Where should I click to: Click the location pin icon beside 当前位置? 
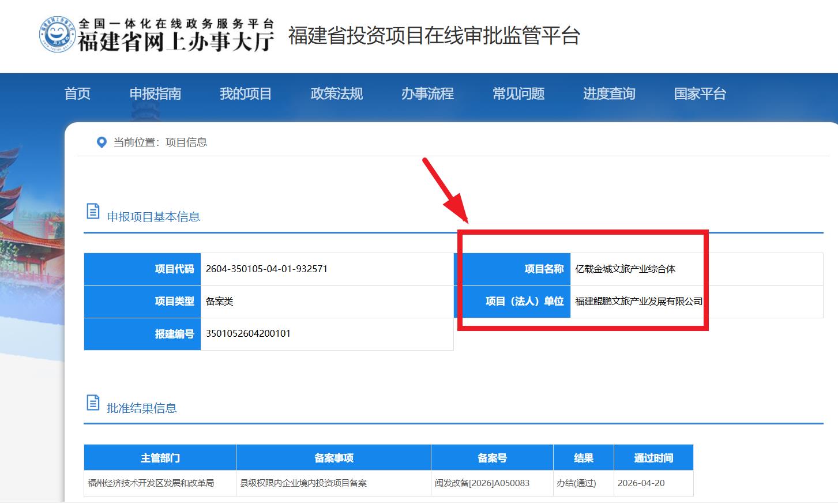102,142
